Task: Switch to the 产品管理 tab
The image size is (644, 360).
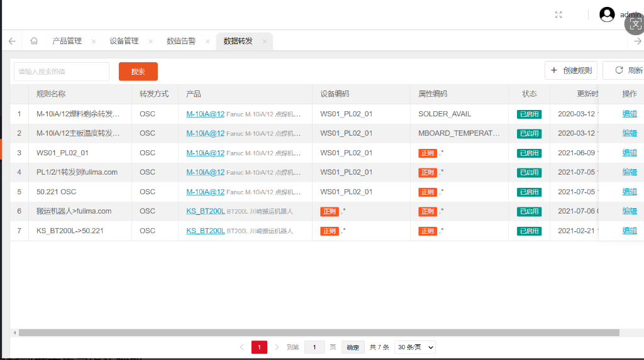Action: tap(67, 41)
